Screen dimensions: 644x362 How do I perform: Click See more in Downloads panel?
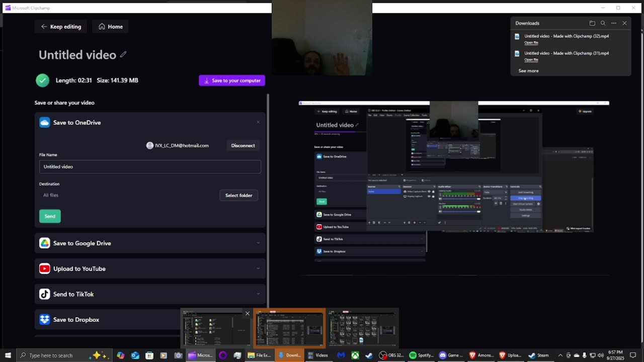[528, 71]
